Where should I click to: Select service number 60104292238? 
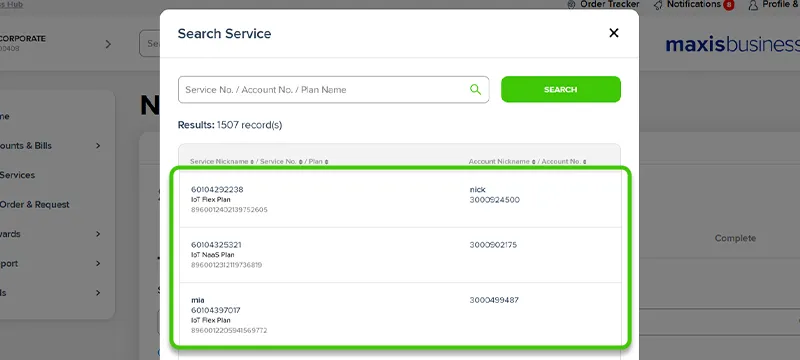(217, 189)
